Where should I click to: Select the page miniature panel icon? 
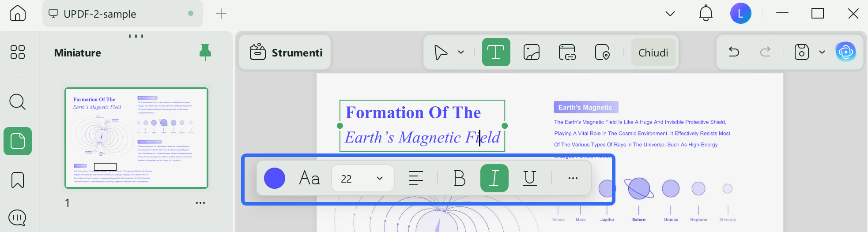18,141
